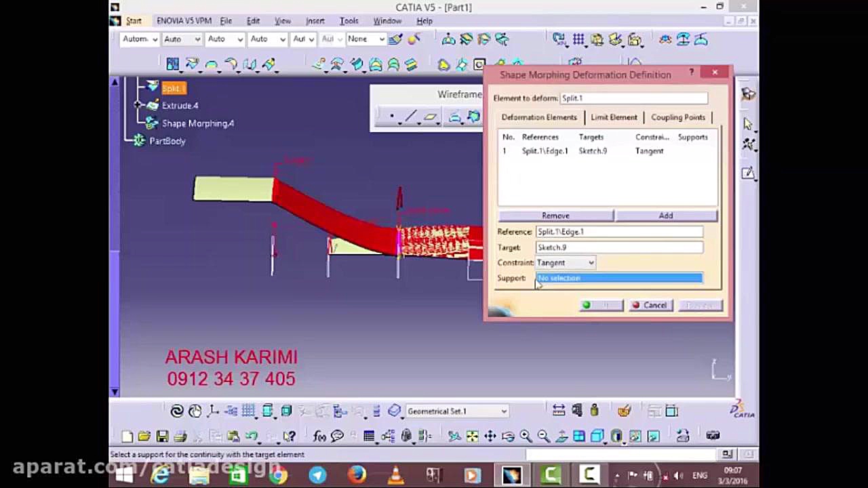Viewport: 868px width, 488px height.
Task: Switch to the Deformation Elements tab
Action: (539, 117)
